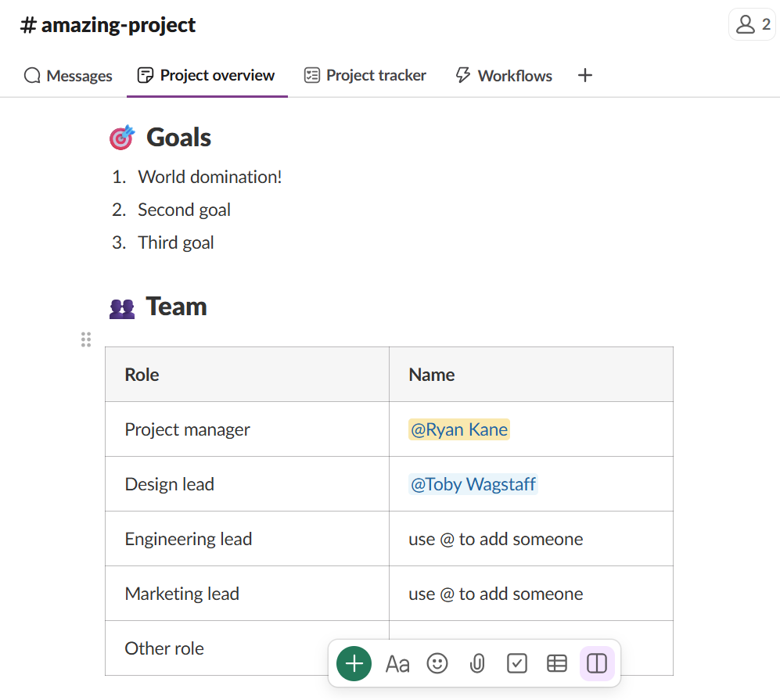Click the @Ryan Kane mention
780x700 pixels.
(x=459, y=429)
